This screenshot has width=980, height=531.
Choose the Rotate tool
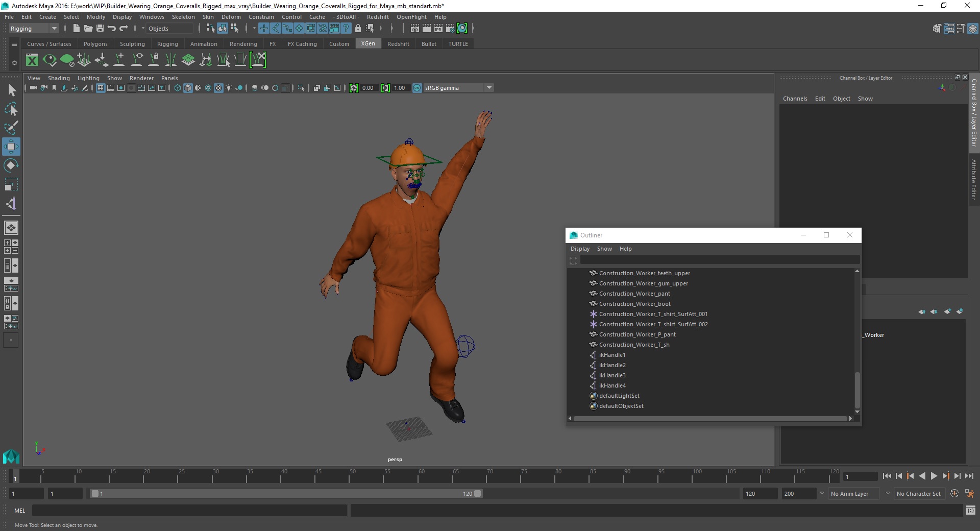point(11,165)
